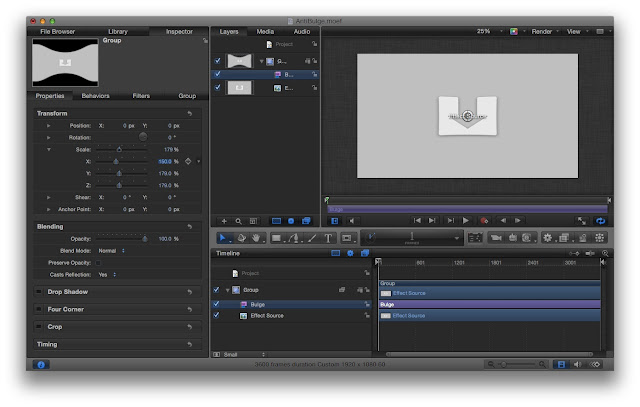The image size is (640, 407).
Task: Select the Rectangle Mask tool
Action: coord(347,238)
